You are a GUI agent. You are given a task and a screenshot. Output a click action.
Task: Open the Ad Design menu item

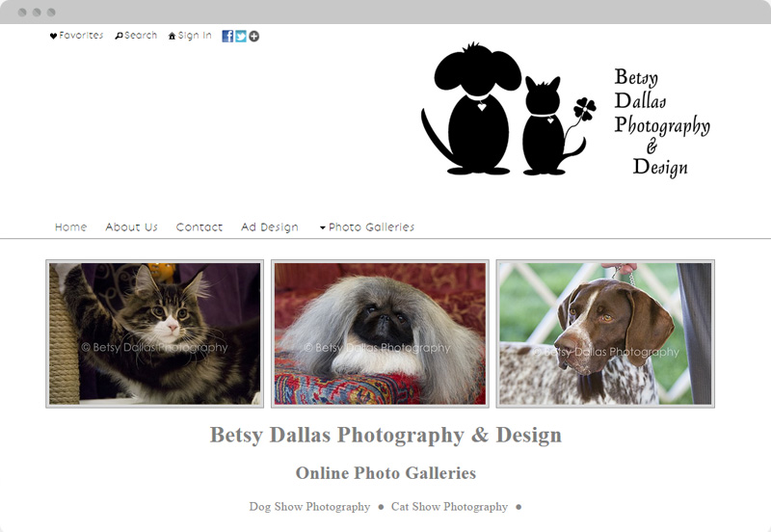270,227
